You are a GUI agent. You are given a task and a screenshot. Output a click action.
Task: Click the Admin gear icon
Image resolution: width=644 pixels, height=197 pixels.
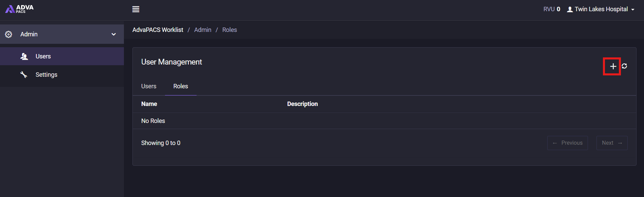[8, 34]
